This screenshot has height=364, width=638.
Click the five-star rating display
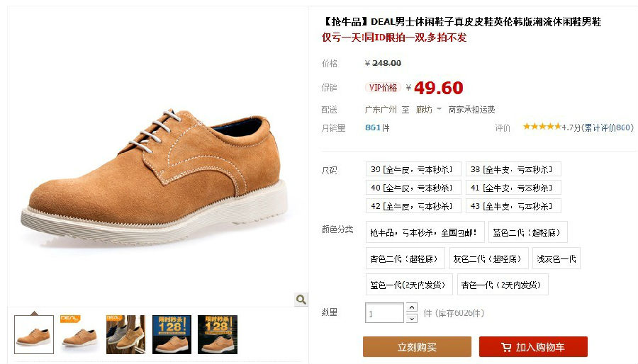click(542, 127)
